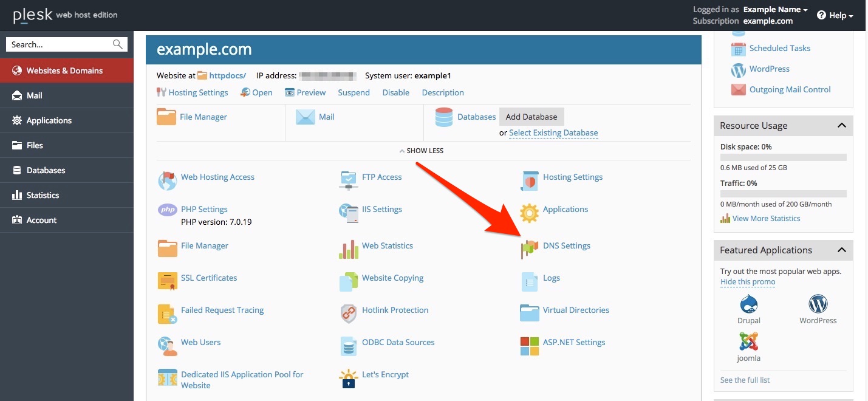The height and width of the screenshot is (401, 868).
Task: Open Files in the left sidebar
Action: point(67,145)
